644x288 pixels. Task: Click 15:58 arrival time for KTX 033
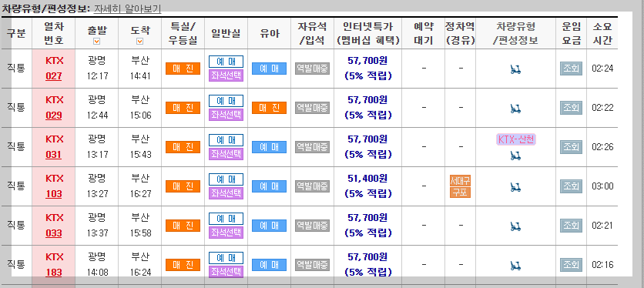pyautogui.click(x=140, y=233)
